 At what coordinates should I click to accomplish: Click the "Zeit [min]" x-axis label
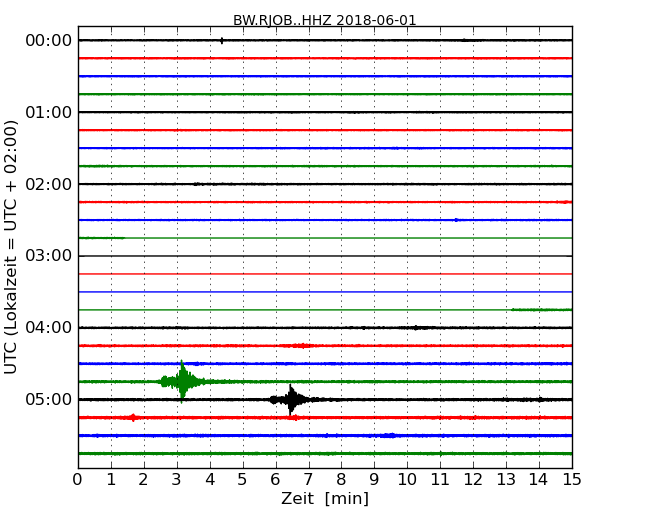pyautogui.click(x=325, y=498)
